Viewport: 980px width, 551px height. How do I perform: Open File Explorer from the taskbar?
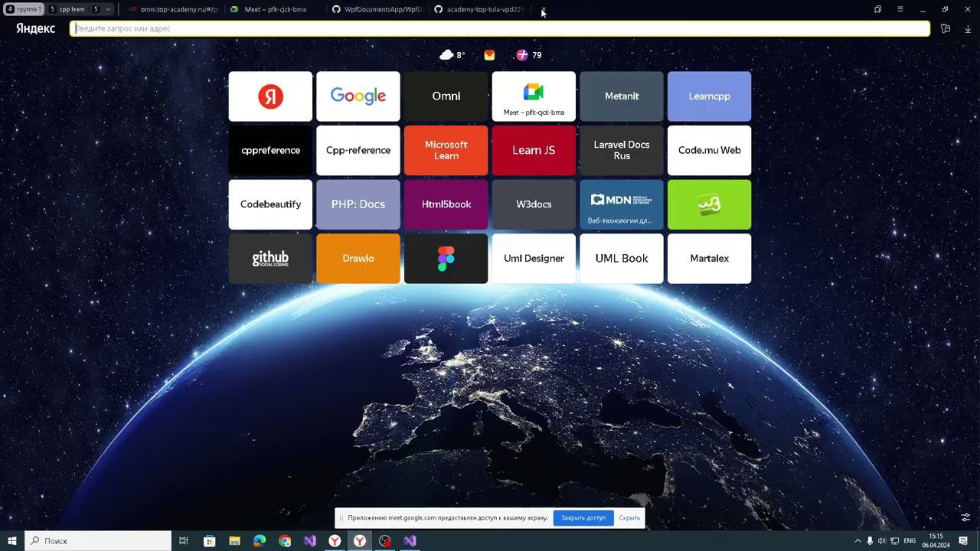coord(234,541)
